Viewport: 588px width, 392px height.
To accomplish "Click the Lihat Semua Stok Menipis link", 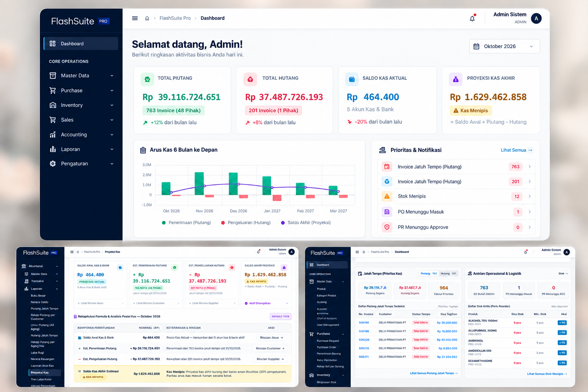I will (x=547, y=374).
